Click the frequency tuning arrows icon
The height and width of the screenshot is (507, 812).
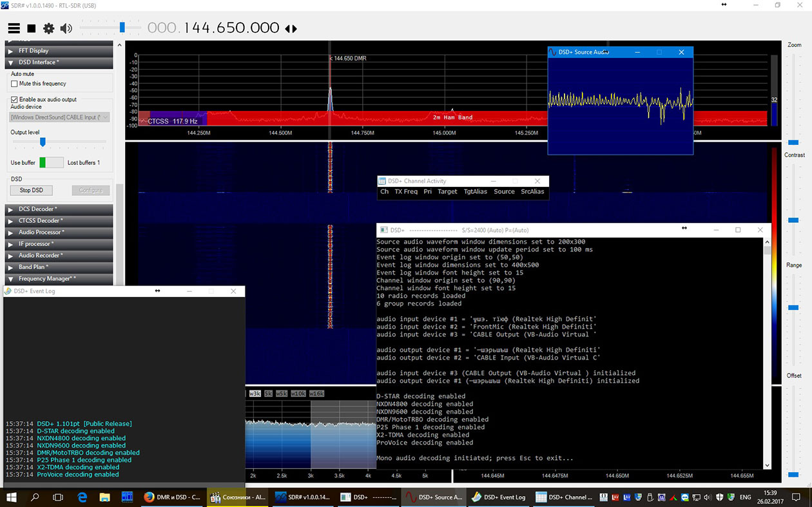(x=291, y=28)
